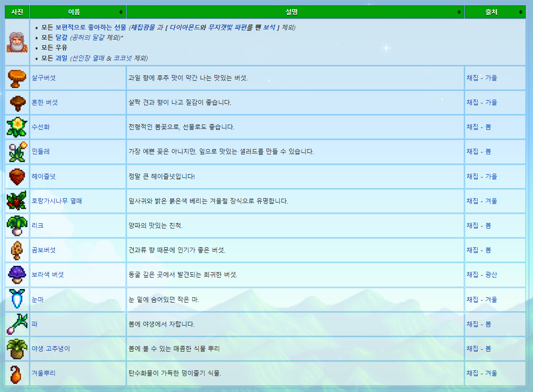Open 채집 - 봄 source for 곰보버섯
The height and width of the screenshot is (392, 533).
tap(479, 250)
